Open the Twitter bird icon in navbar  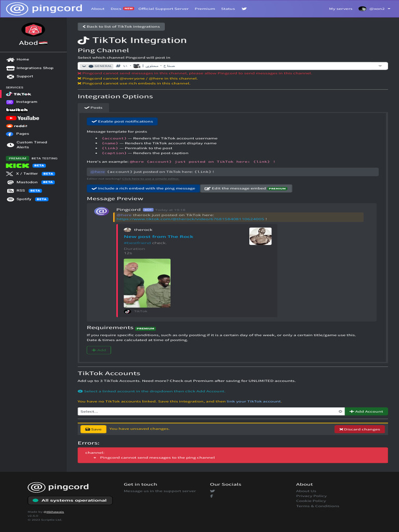pos(244,9)
